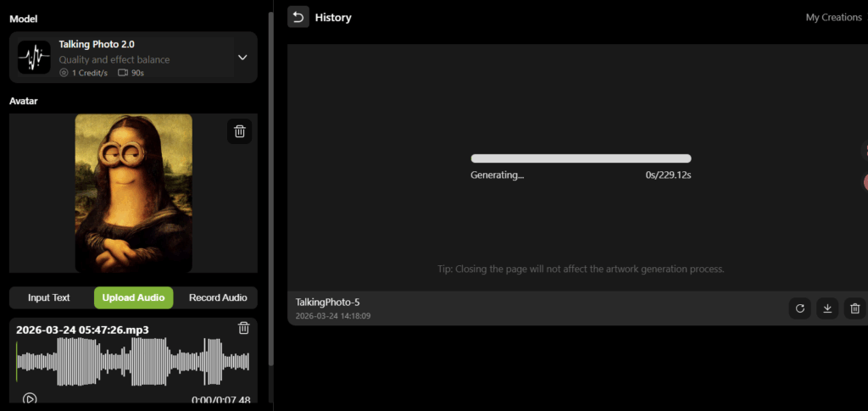Switch to the Record Audio tab

point(218,297)
